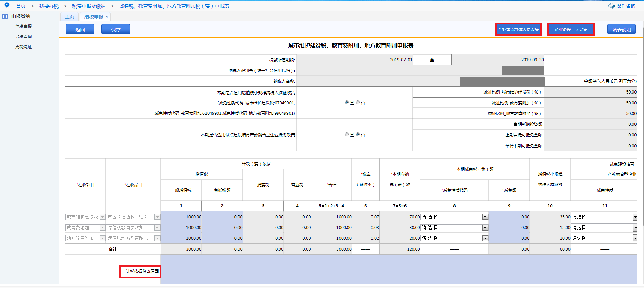Click 增值税小规模减征额 35.00 cell
The image size is (644, 288).
[550, 217]
